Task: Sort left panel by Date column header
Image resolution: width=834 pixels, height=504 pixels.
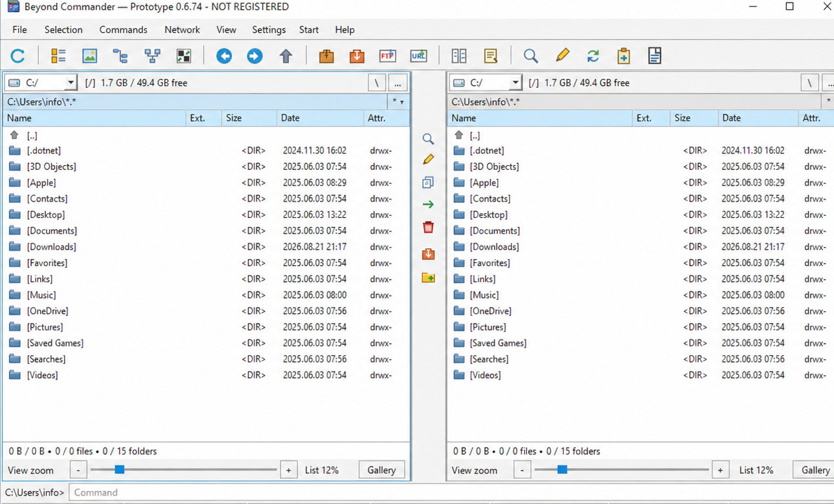Action: click(321, 118)
